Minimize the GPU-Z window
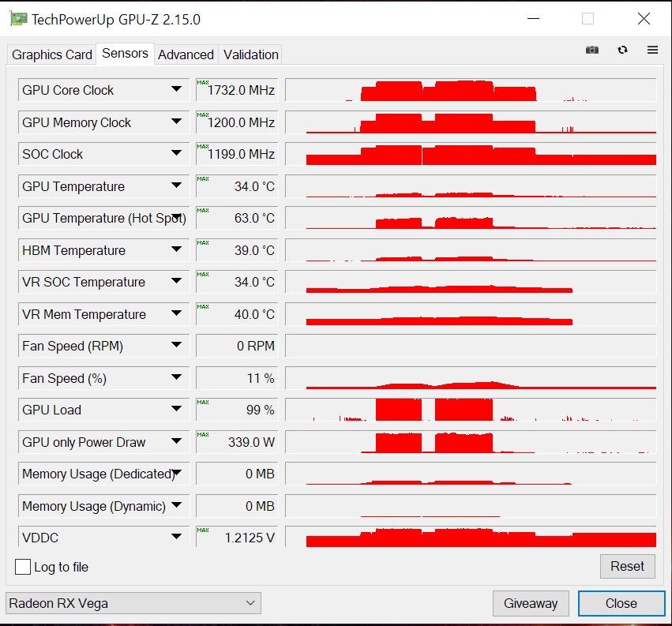672x626 pixels. tap(533, 18)
